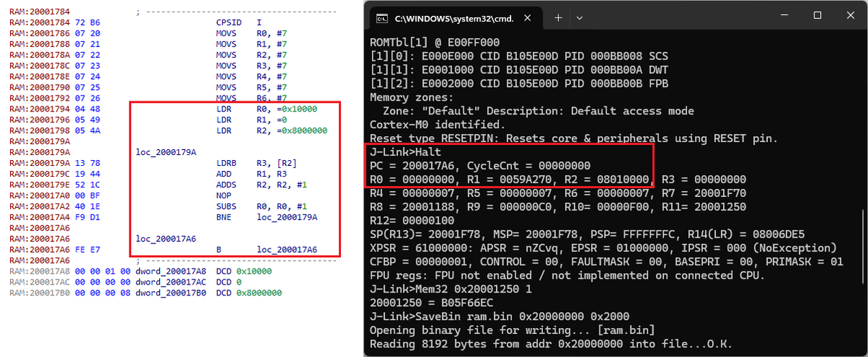
Task: Click 'FPU regs: FPU not enabled' line
Action: (x=568, y=275)
